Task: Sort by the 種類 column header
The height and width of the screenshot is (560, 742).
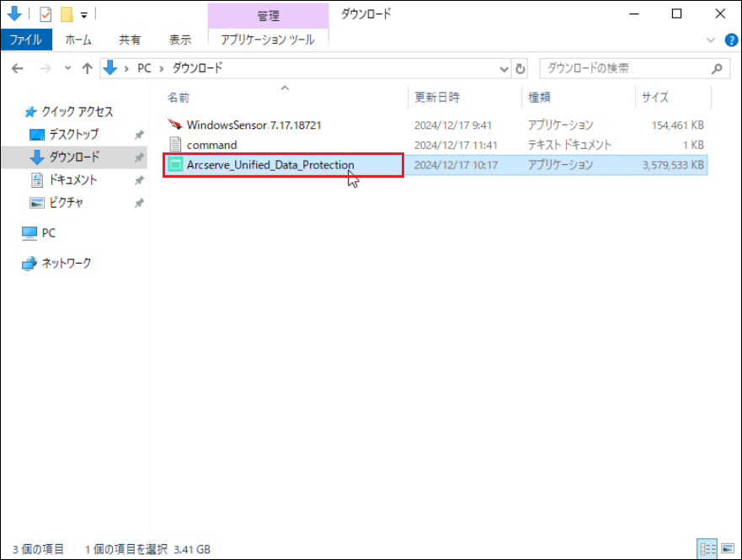Action: 540,98
